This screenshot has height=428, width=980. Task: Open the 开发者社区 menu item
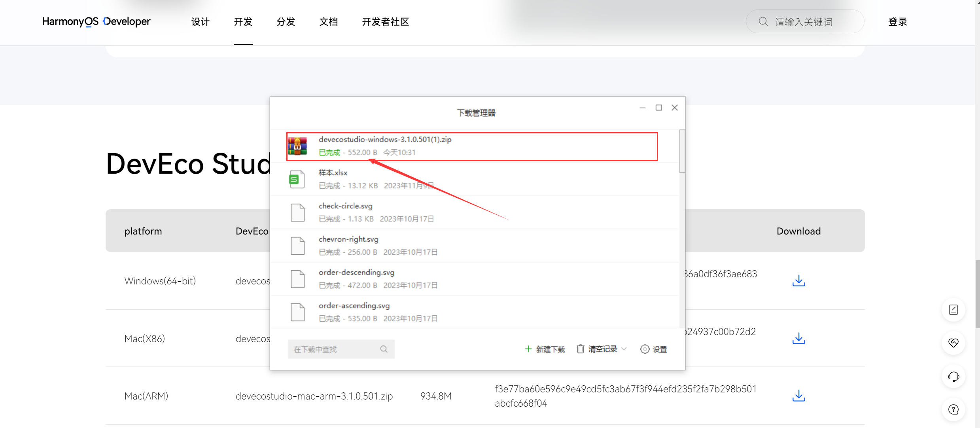tap(385, 22)
